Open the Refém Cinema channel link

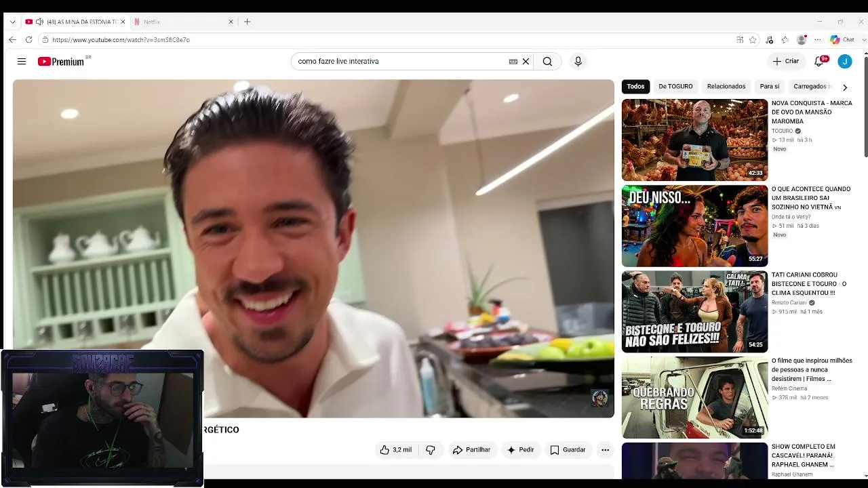(x=789, y=388)
